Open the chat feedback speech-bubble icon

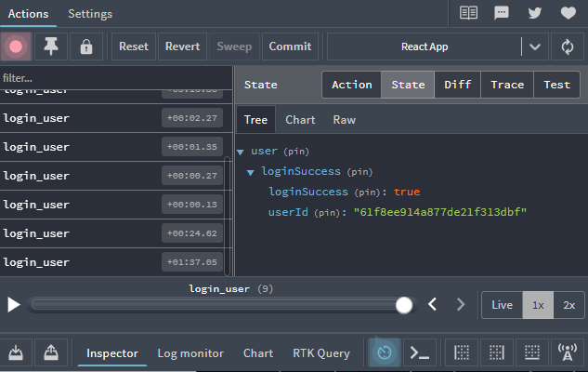click(502, 13)
